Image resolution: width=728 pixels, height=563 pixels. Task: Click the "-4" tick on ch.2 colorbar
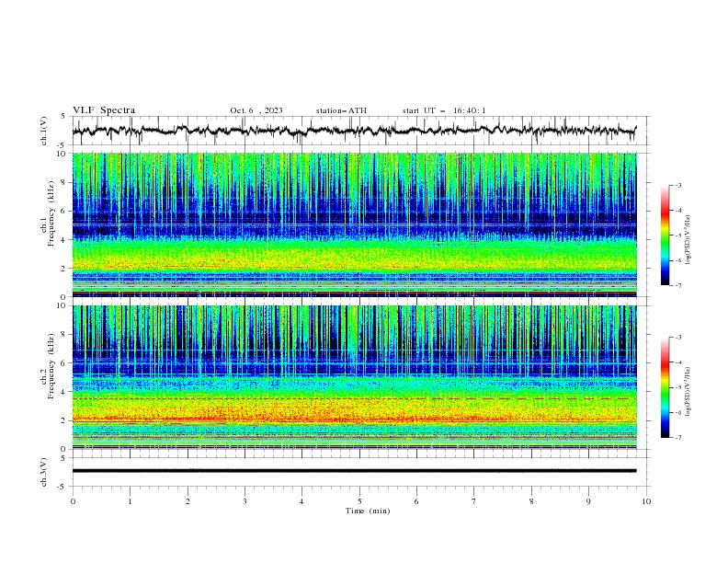point(677,362)
